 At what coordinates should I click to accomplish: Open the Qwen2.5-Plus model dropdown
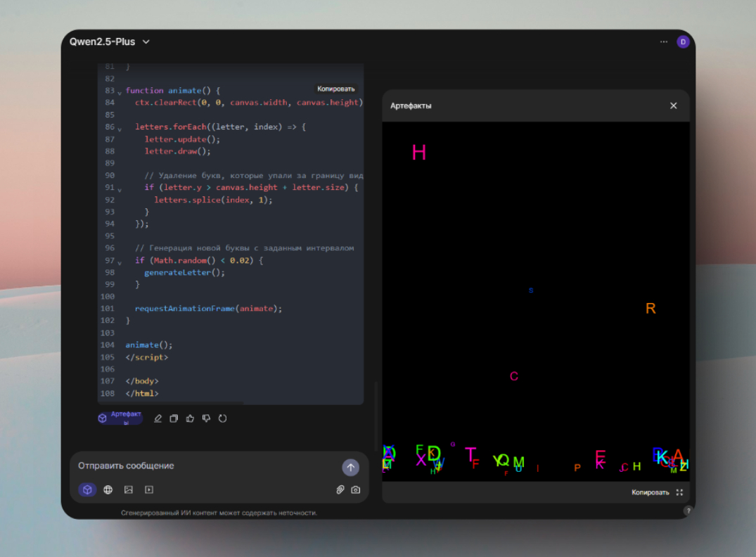pos(110,41)
